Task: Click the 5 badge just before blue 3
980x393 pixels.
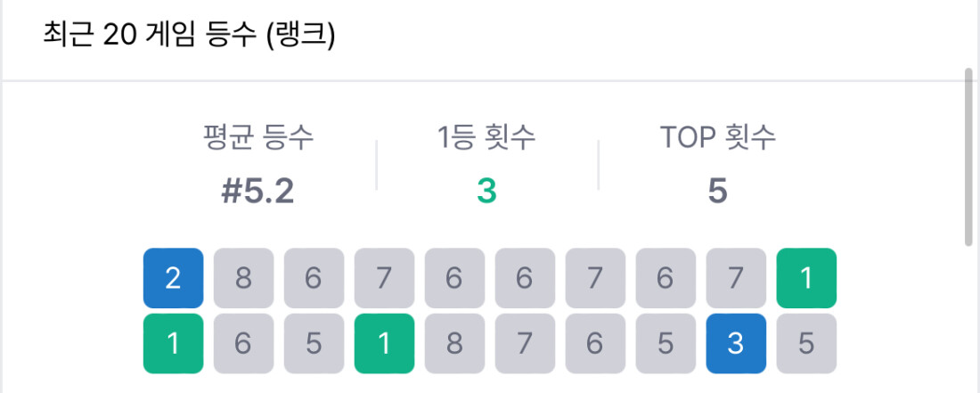Action: point(666,343)
